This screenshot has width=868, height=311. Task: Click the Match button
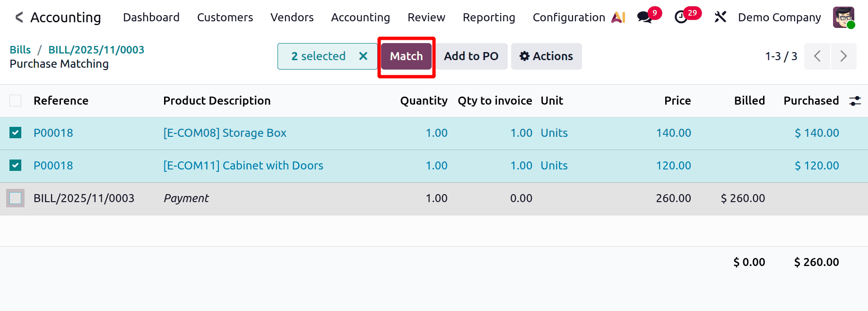point(407,56)
